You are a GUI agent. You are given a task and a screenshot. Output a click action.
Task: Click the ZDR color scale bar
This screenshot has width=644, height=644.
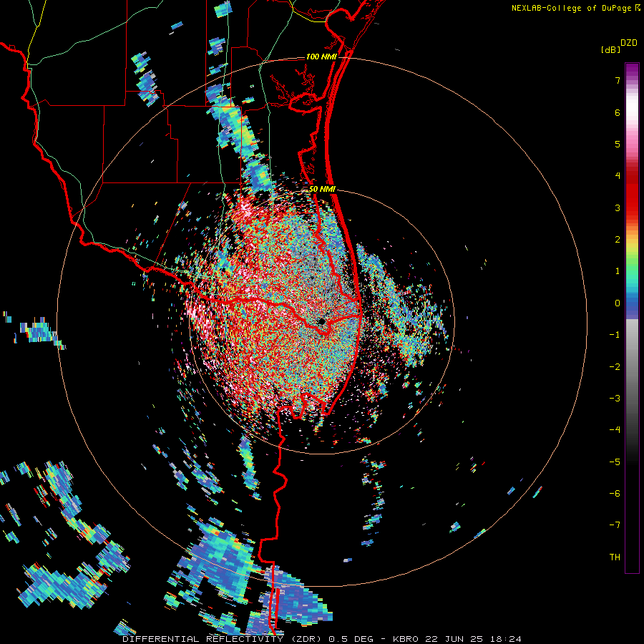[632, 318]
